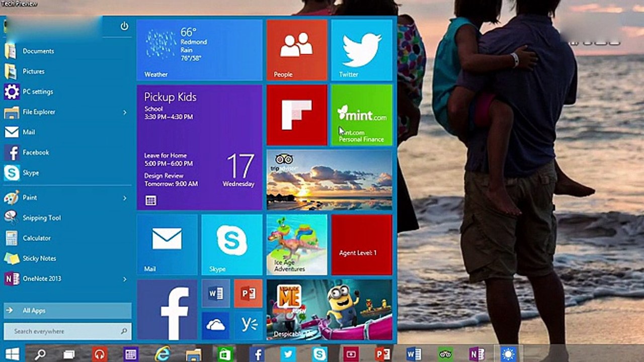Open PowerPoint from the taskbar
Image resolution: width=644 pixels, height=362 pixels.
coord(383,354)
